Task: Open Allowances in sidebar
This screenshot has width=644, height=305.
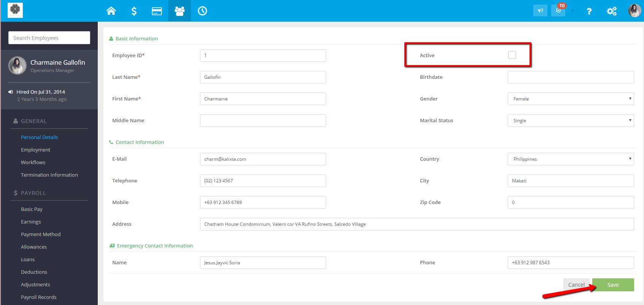Action: pyautogui.click(x=34, y=247)
